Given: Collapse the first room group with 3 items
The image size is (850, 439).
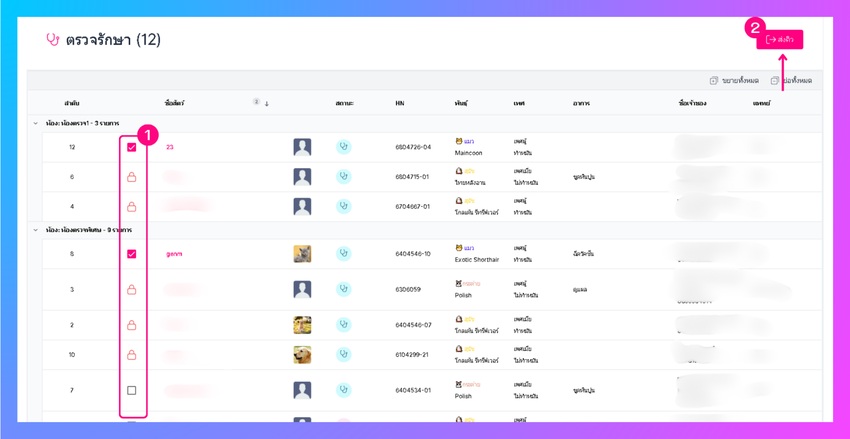Looking at the screenshot, I should click(x=35, y=124).
